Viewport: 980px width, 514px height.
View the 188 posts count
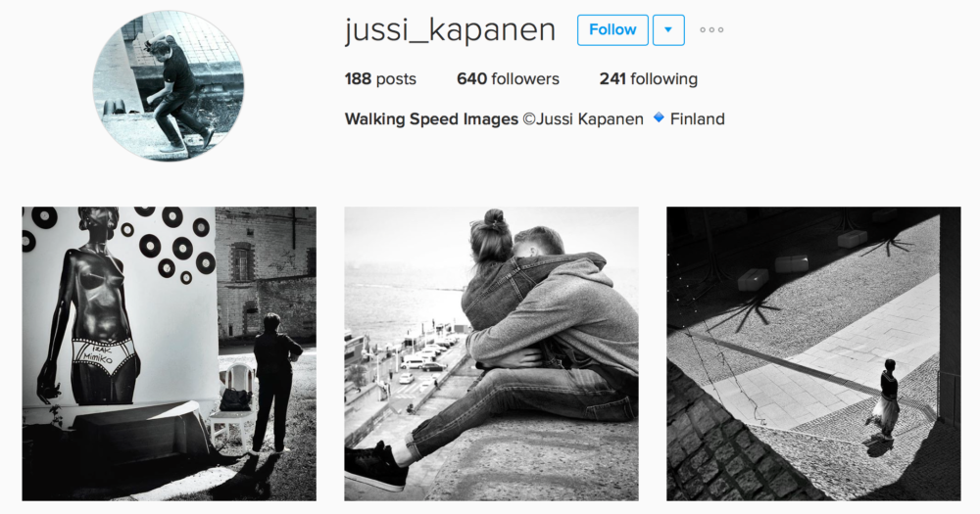pyautogui.click(x=380, y=79)
